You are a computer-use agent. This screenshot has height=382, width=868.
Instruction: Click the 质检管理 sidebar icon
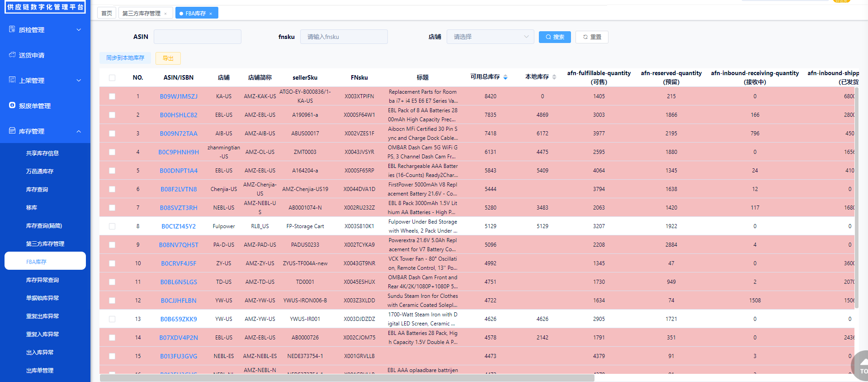pos(12,29)
